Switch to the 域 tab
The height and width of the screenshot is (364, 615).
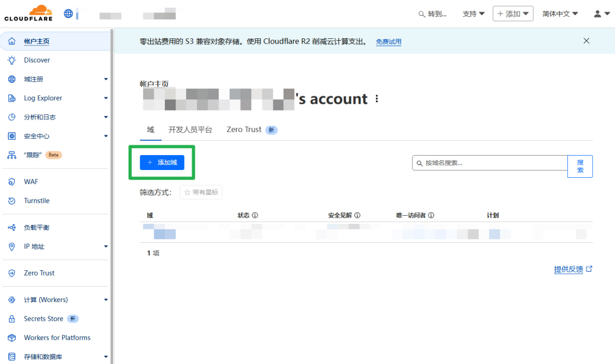pos(150,130)
